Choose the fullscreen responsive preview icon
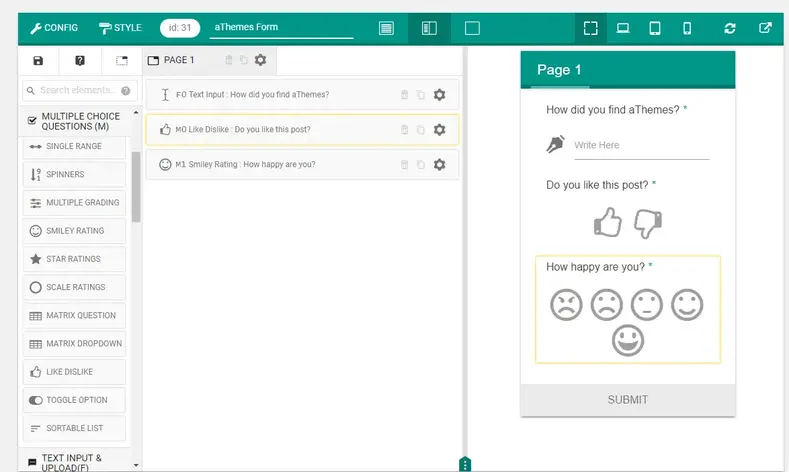This screenshot has width=789, height=472. coord(591,28)
